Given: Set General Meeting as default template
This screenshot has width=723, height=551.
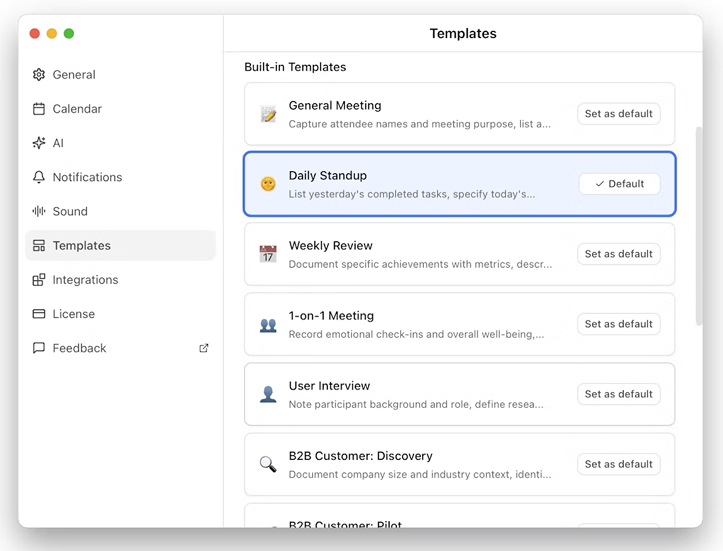Looking at the screenshot, I should tap(618, 114).
